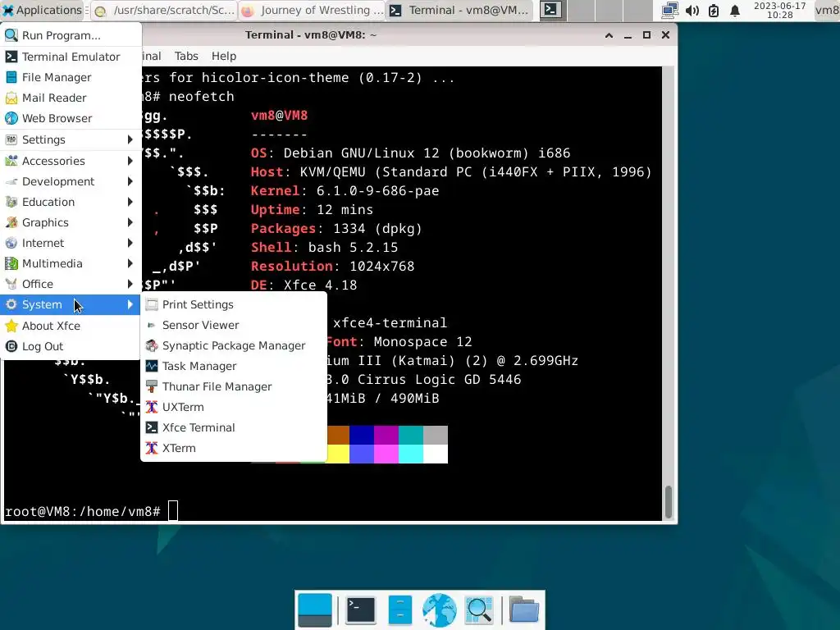The width and height of the screenshot is (840, 630).
Task: Click Run Program menu entry
Action: click(71, 35)
